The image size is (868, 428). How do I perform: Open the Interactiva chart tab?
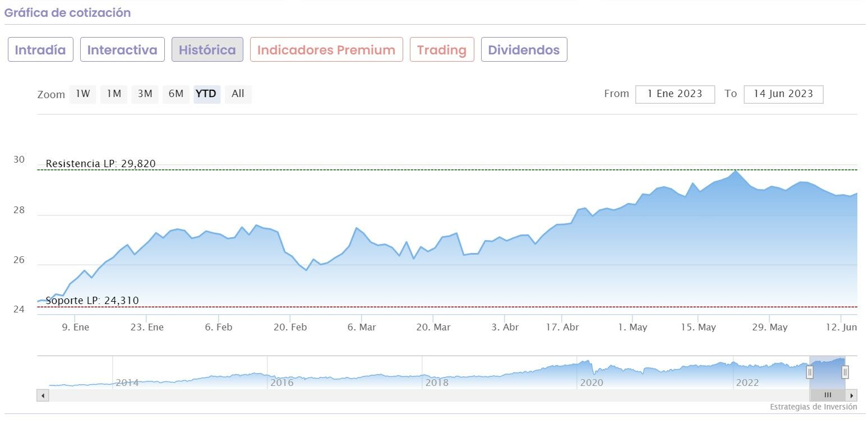coord(122,50)
